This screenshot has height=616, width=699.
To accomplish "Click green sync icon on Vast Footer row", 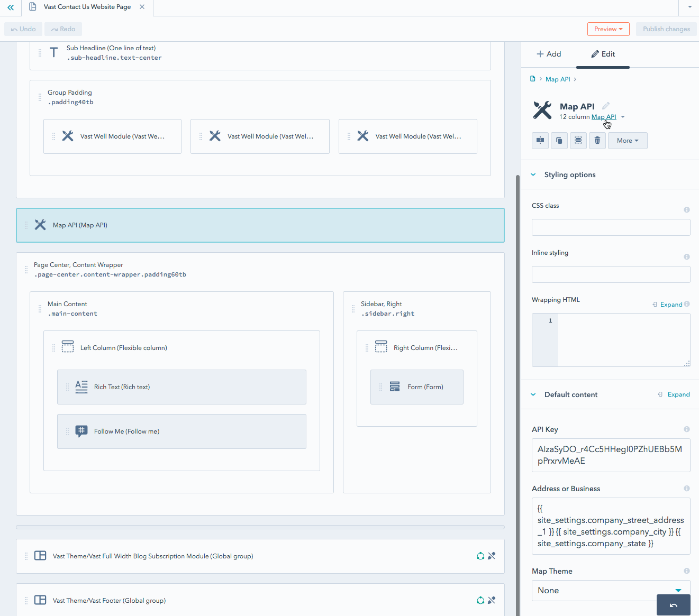I will click(x=480, y=600).
